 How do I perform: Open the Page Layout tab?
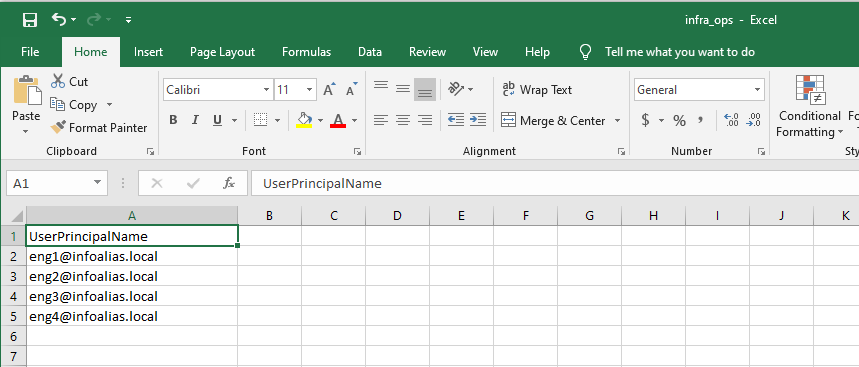click(x=222, y=52)
